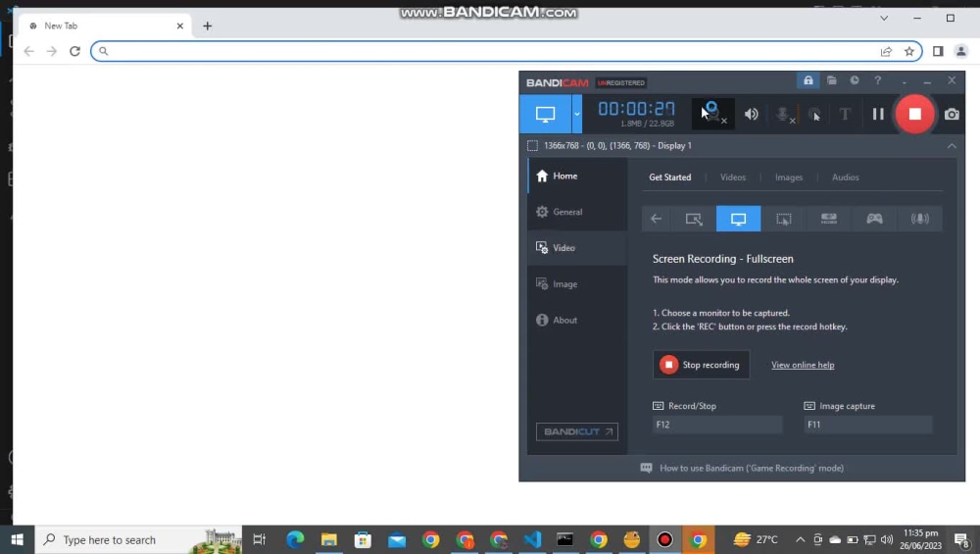Toggle the text overlay T icon
Screen dimensions: 980x554
(x=845, y=114)
